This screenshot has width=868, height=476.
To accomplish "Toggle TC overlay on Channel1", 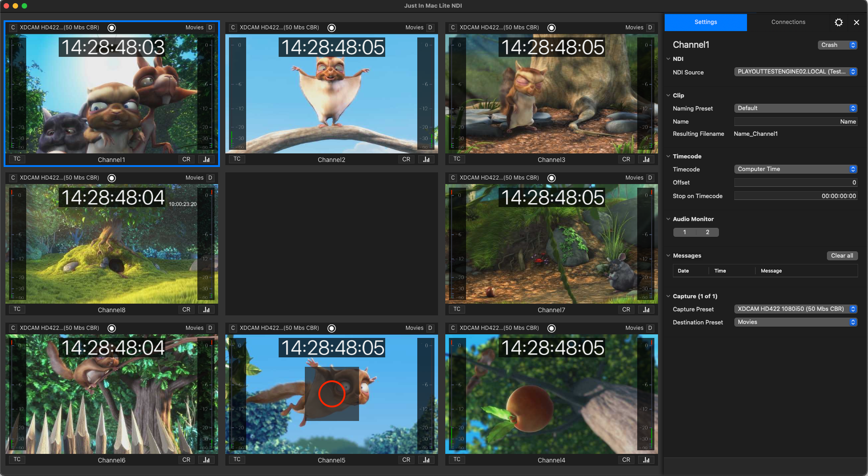I will [17, 159].
